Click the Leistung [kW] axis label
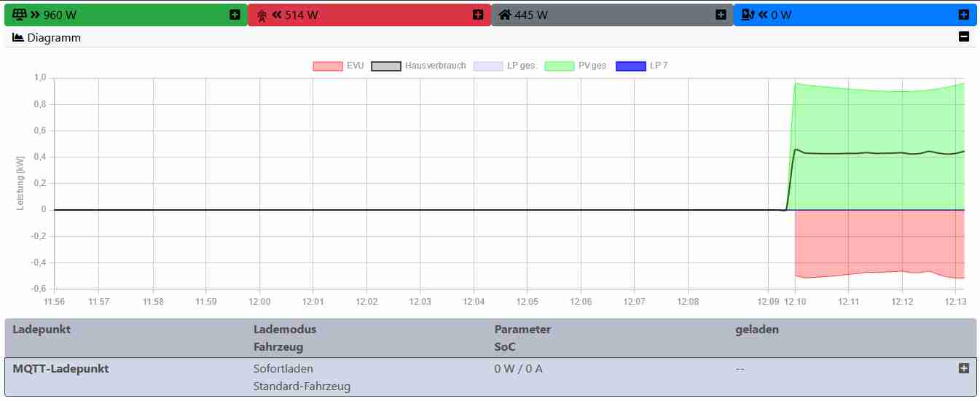The width and height of the screenshot is (980, 401). point(20,183)
